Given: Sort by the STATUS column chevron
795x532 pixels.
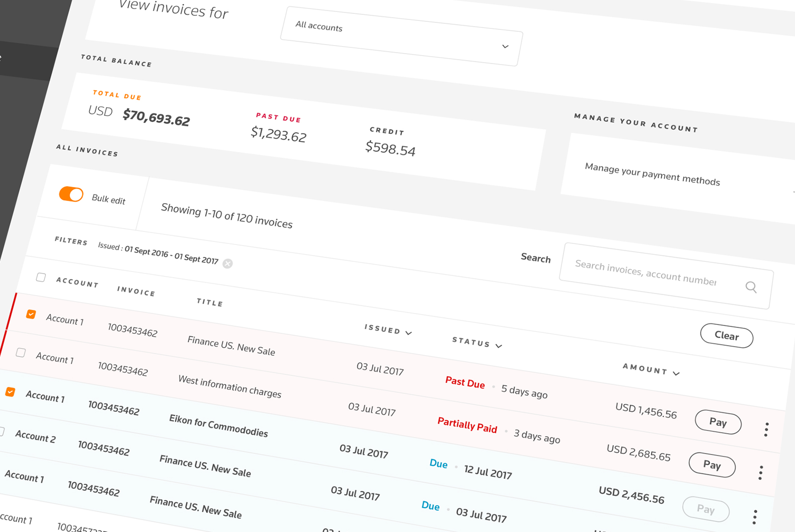Looking at the screenshot, I should click(499, 346).
